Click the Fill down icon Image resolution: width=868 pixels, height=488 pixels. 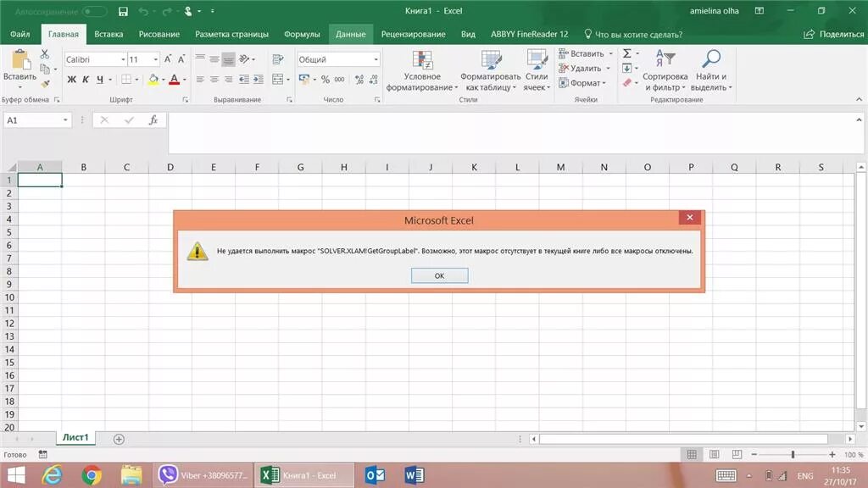click(626, 69)
